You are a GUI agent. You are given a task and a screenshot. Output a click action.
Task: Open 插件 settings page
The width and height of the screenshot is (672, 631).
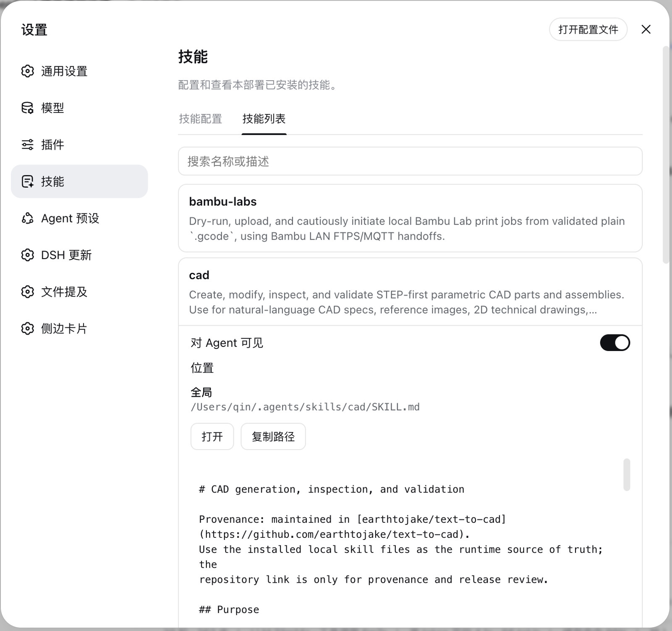(79, 145)
